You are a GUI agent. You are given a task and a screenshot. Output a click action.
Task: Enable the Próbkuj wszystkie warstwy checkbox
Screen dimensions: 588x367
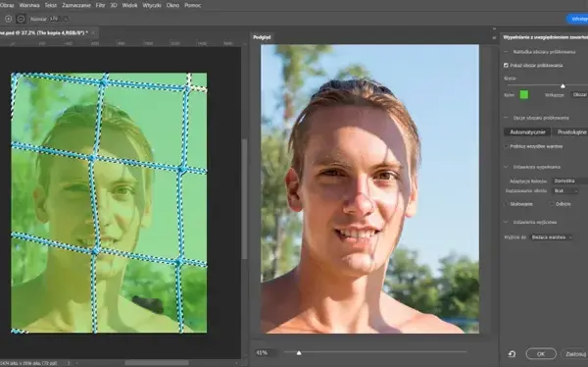coord(506,146)
